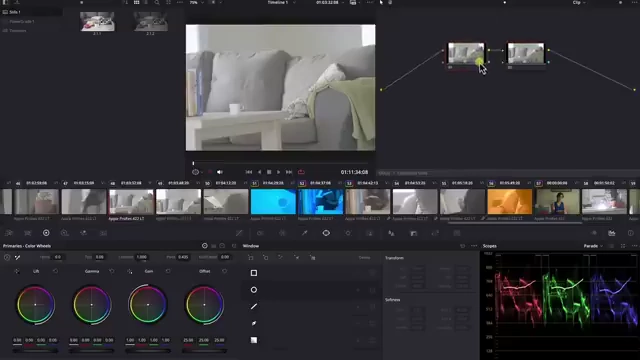The width and height of the screenshot is (640, 360).
Task: Click the Auto Balance button
Action: [x=7, y=257]
